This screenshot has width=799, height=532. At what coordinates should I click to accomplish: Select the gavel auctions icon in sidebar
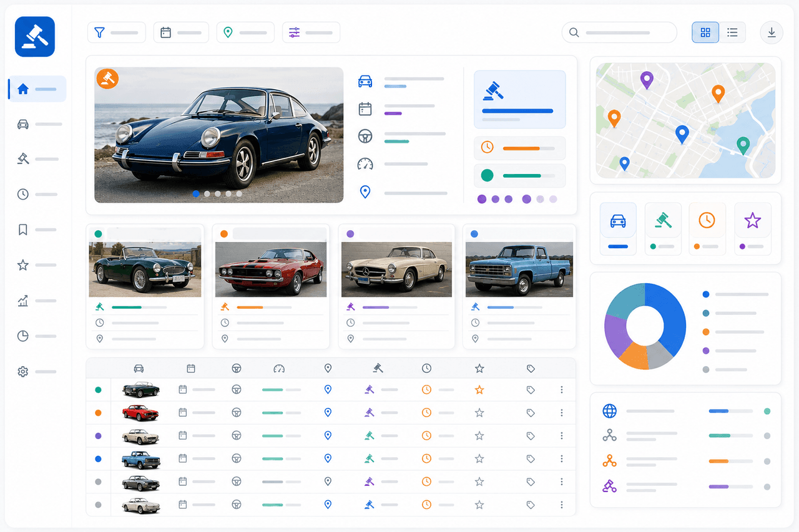23,159
